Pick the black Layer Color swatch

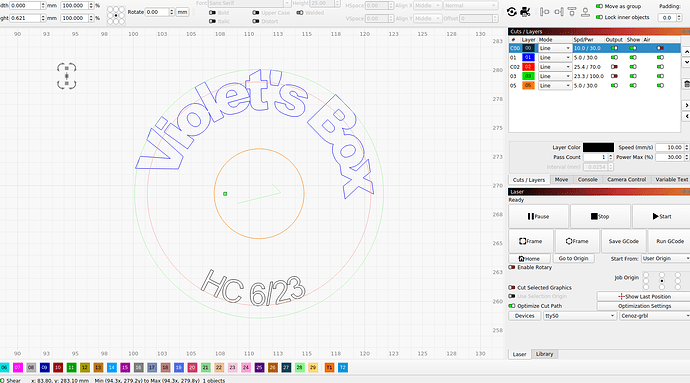pos(598,147)
